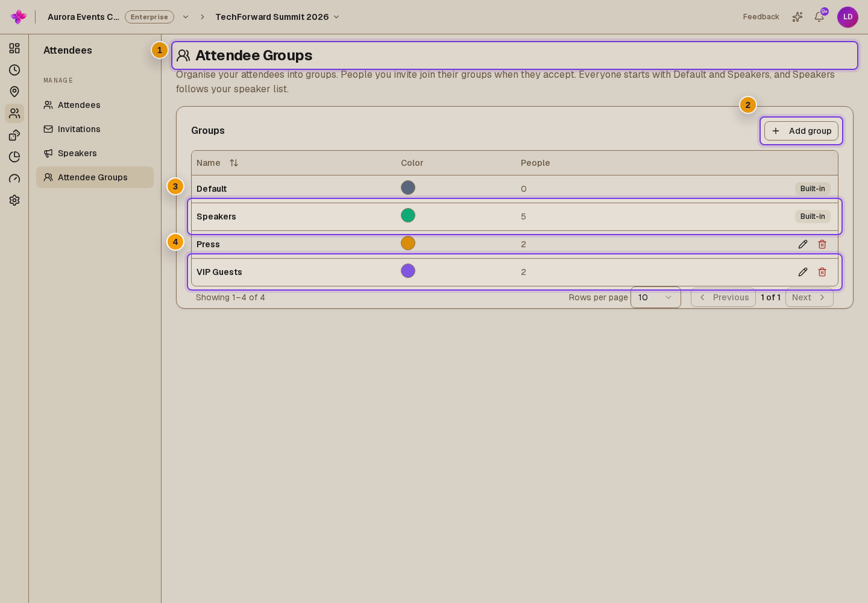
Task: Click the pink flower app logo
Action: click(x=19, y=17)
